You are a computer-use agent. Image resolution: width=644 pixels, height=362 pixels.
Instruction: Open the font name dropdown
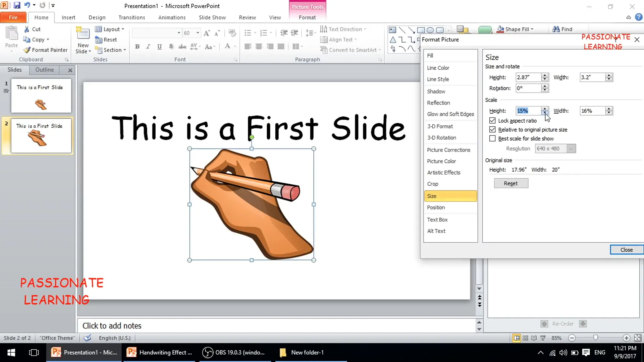(179, 33)
